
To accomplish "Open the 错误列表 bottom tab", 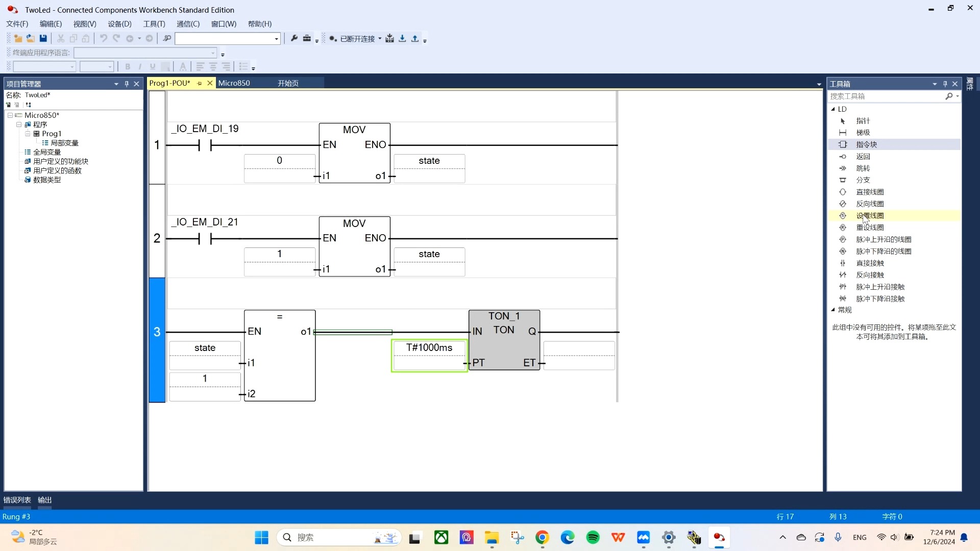I will (17, 500).
